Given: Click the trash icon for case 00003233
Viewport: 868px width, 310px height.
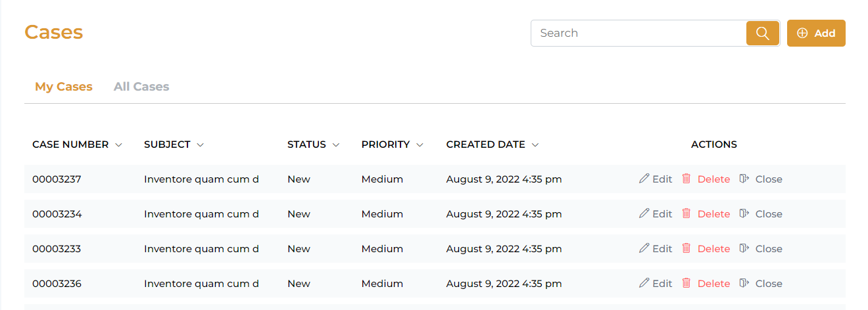Looking at the screenshot, I should [x=687, y=248].
